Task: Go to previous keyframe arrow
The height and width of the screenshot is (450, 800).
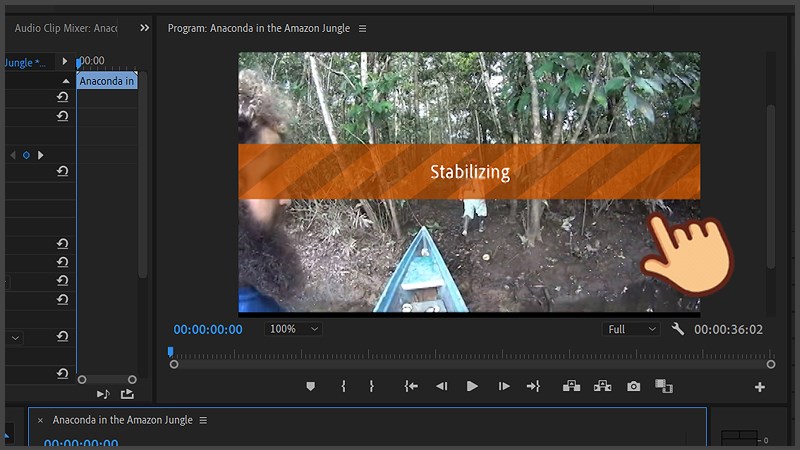Action: [13, 155]
